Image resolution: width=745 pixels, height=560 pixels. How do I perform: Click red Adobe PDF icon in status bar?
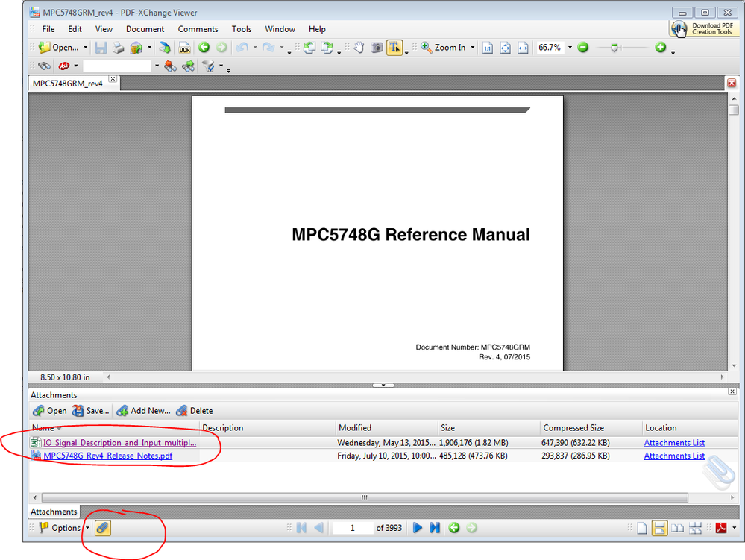click(x=721, y=528)
